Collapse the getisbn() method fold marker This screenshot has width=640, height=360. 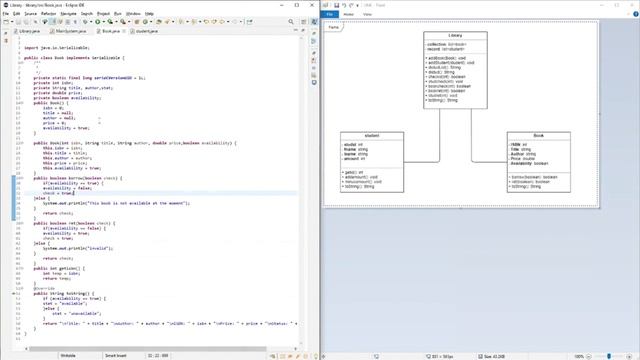click(22, 268)
